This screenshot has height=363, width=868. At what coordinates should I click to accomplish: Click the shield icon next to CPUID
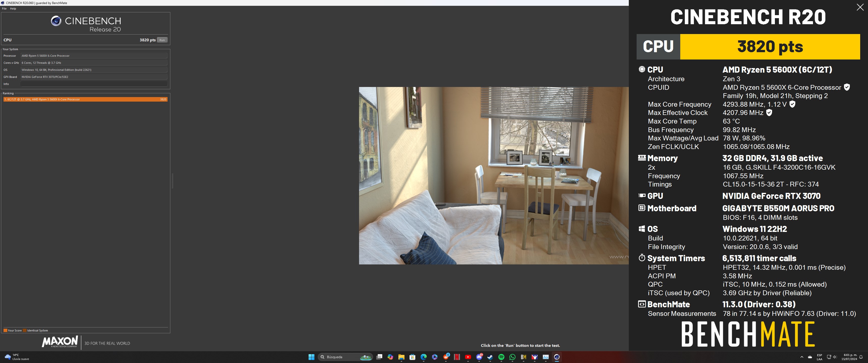tap(847, 87)
